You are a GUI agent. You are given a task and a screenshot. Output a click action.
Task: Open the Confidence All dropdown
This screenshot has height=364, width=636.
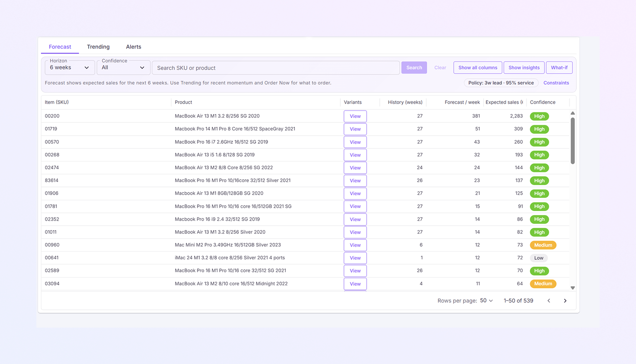click(123, 67)
